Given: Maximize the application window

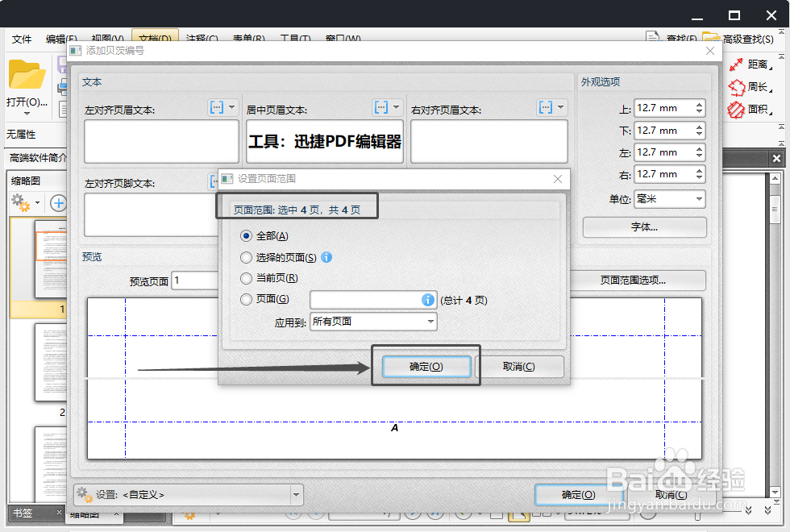Looking at the screenshot, I should (734, 15).
